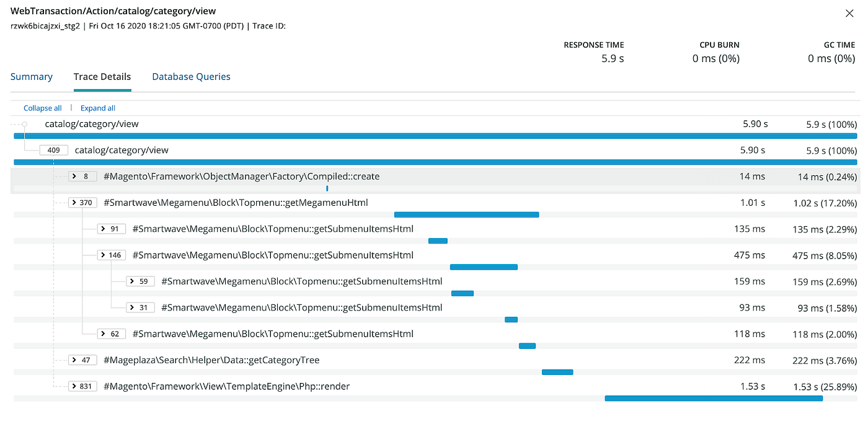Click the Php::render timeline bar

click(x=714, y=399)
